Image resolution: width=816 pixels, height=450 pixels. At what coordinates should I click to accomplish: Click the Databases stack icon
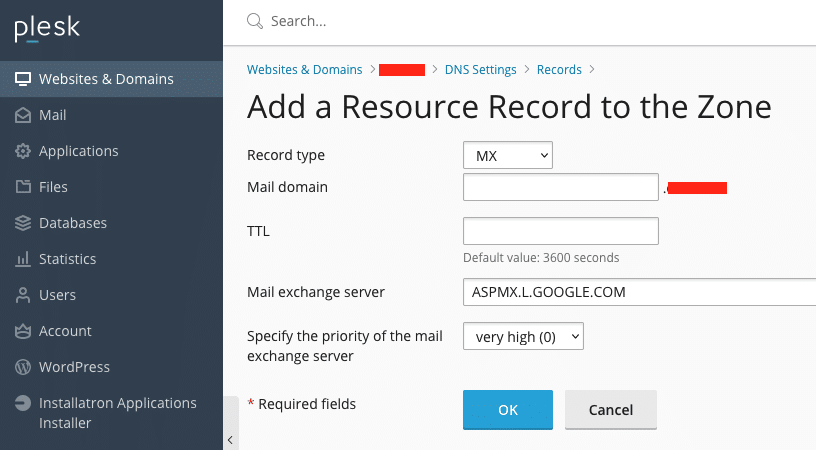[x=23, y=223]
